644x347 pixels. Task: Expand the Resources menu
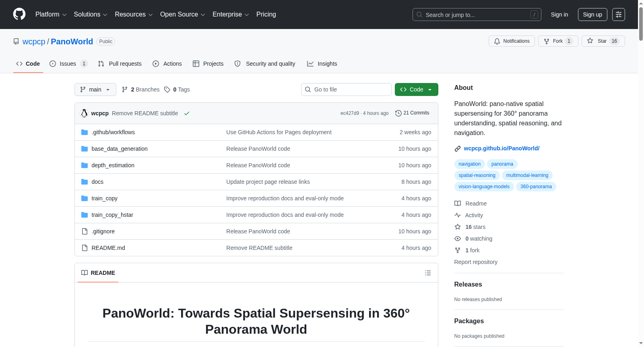[x=134, y=15]
